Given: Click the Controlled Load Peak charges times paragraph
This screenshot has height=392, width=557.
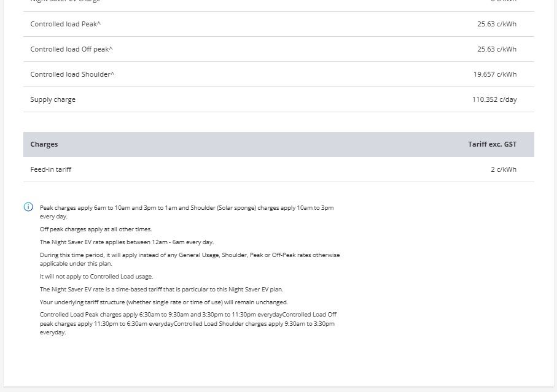Looking at the screenshot, I should pyautogui.click(x=188, y=323).
